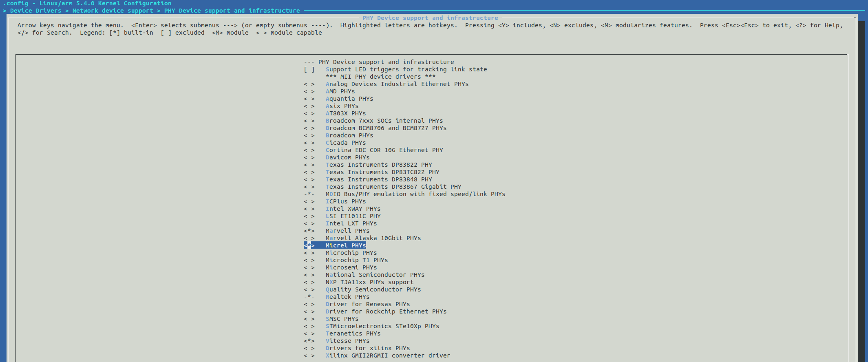Select Marvell Alaska 10Gbit PHYs
Screen dimensions: 868x362
point(362,238)
